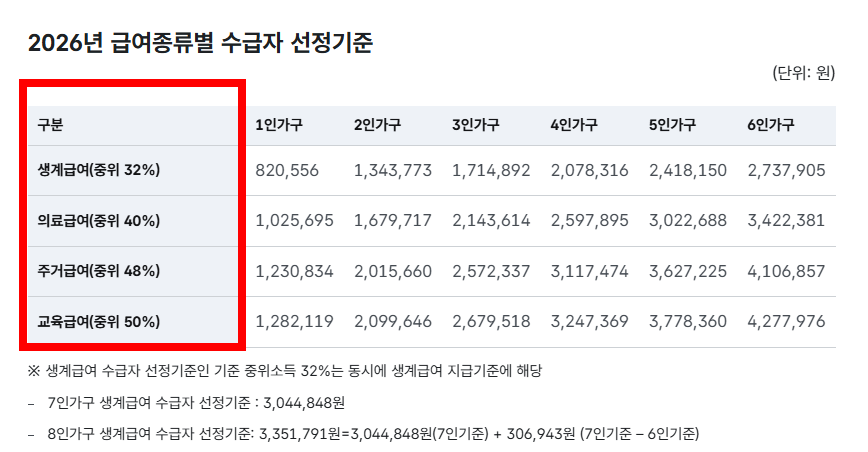Click the cell value 4,106,857

pyautogui.click(x=786, y=272)
